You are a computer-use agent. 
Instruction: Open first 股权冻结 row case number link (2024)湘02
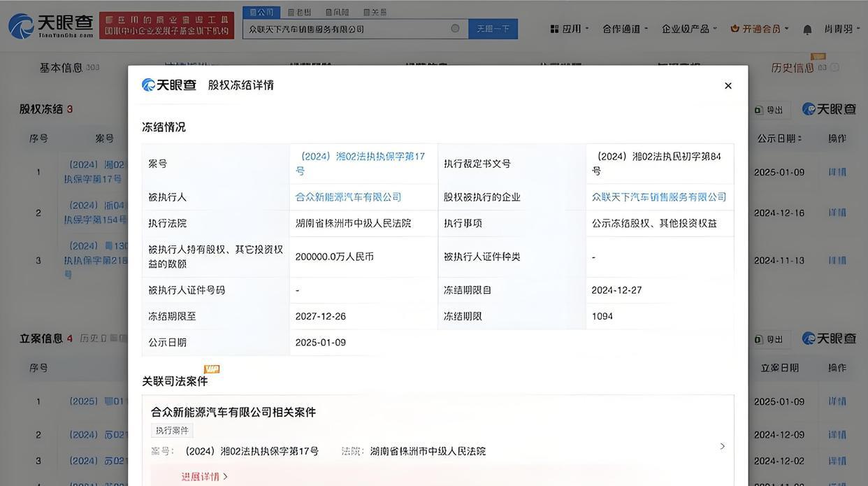[96, 172]
